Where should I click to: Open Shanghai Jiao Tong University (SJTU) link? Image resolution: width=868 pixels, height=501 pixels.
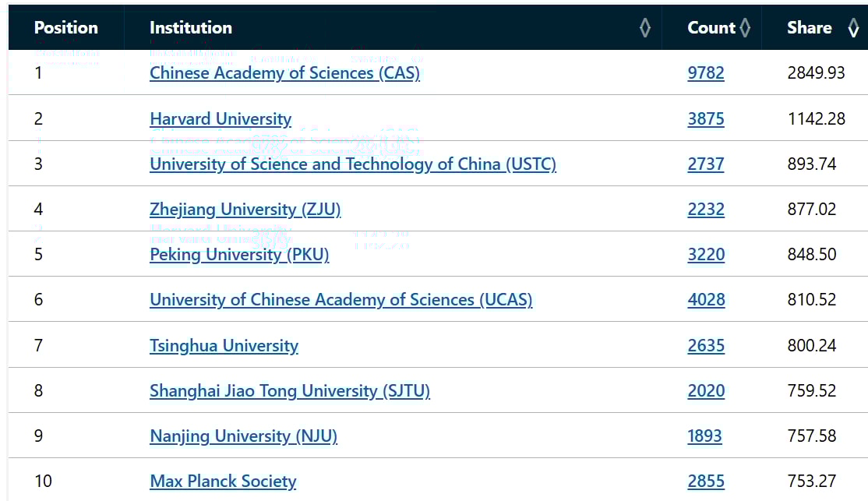290,391
